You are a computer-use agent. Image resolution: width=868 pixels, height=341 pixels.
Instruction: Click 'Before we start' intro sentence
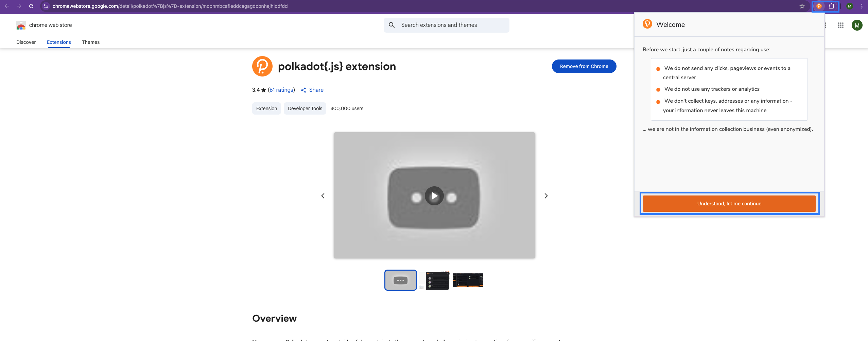pyautogui.click(x=706, y=50)
